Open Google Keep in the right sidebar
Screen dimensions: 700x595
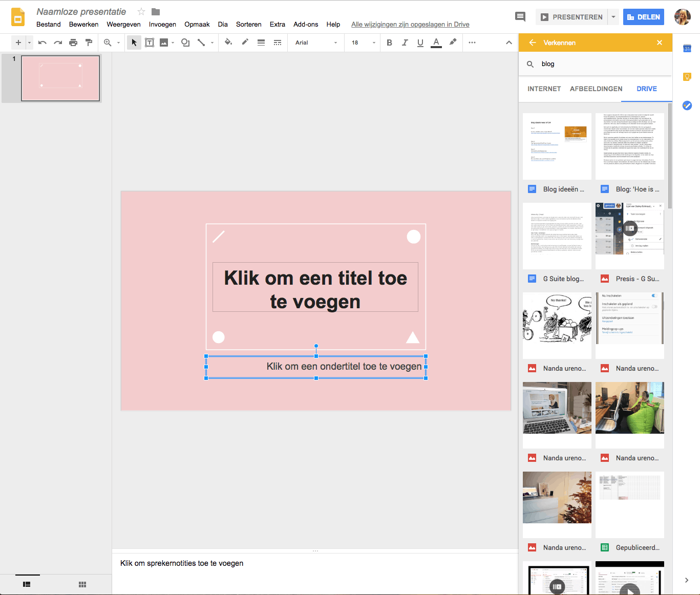click(x=687, y=76)
